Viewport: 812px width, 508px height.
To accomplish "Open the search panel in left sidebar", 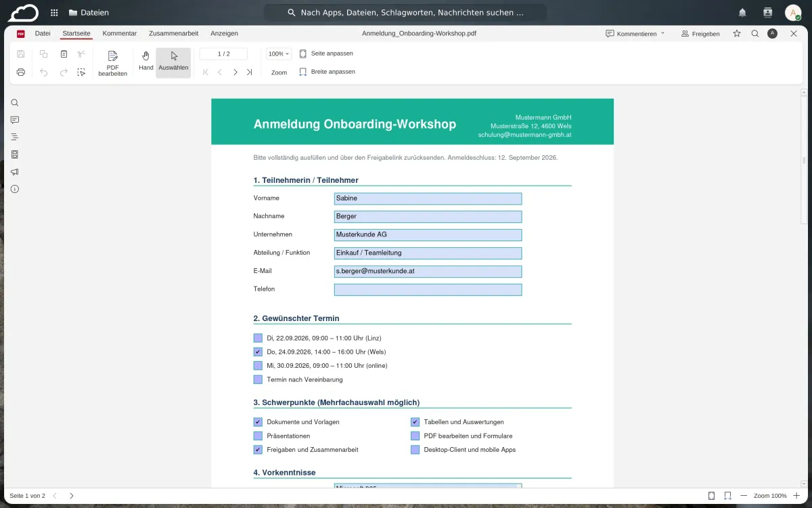I will click(x=15, y=103).
